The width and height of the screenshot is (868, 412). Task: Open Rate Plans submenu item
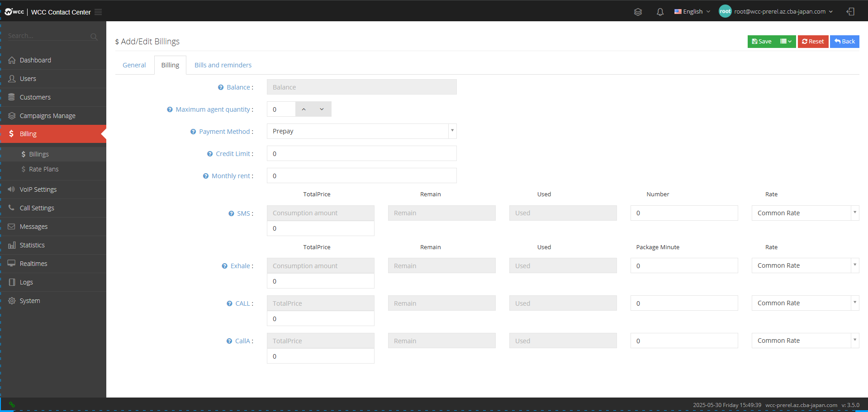53,169
